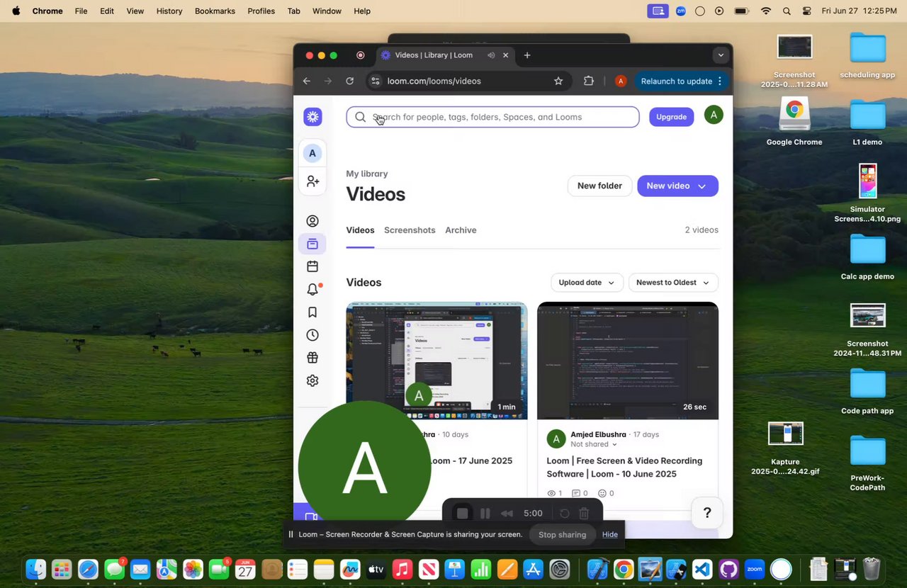Screen dimensions: 907x588
Task: Restart the recording with the circular arrow
Action: 565,513
